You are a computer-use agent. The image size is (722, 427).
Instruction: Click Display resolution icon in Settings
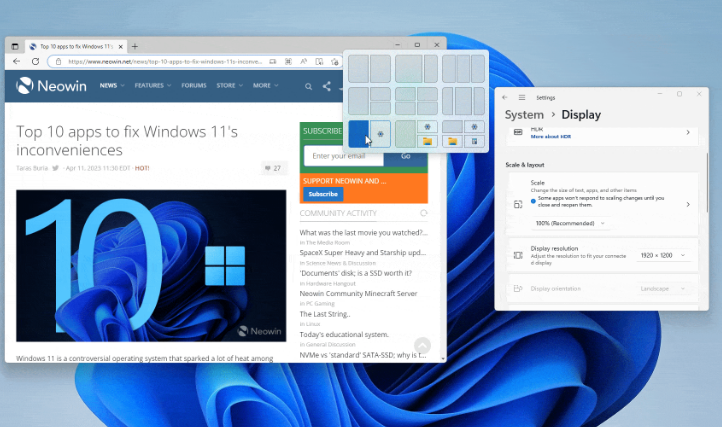518,255
